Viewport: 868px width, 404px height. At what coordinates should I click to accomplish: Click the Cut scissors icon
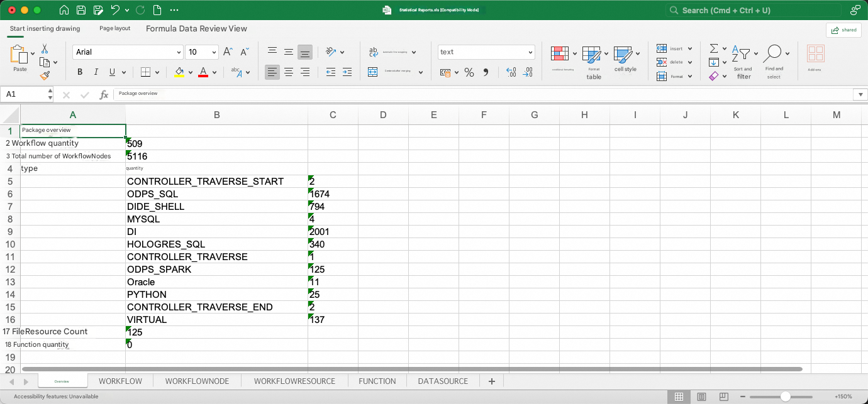click(45, 48)
